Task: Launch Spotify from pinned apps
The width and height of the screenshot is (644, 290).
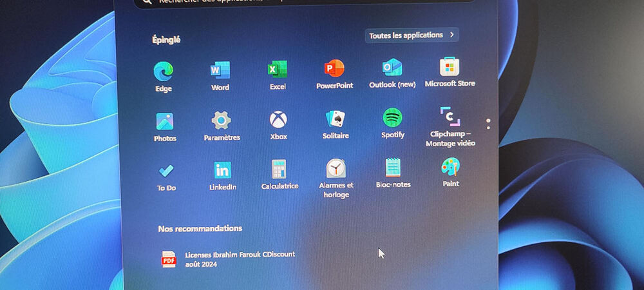Action: (393, 123)
